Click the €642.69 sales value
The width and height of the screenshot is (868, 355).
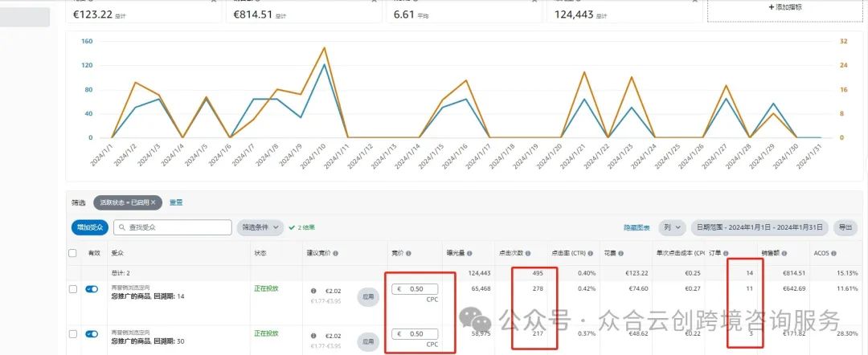click(x=794, y=288)
